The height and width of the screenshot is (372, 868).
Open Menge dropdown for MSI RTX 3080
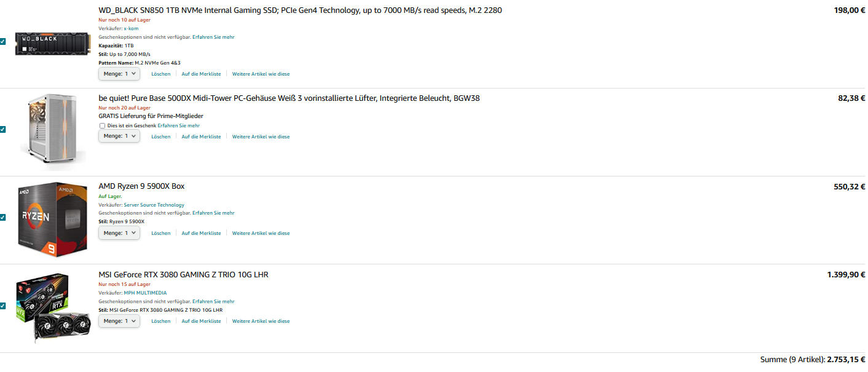[x=119, y=321]
